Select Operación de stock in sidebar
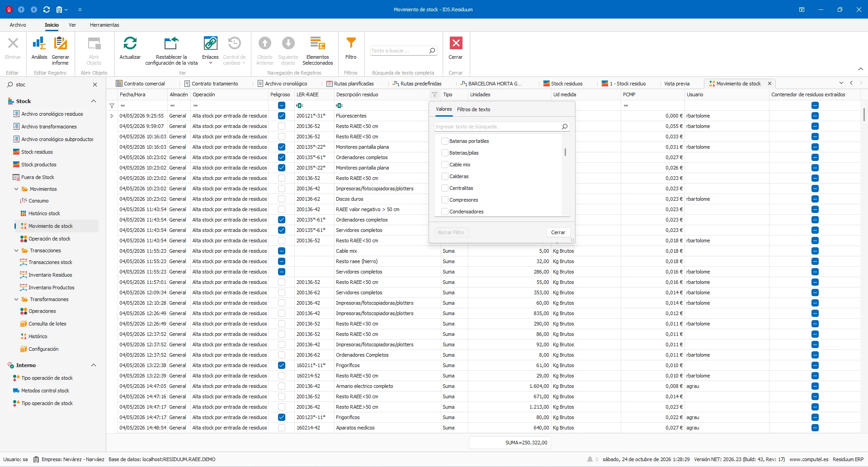This screenshot has width=868, height=467. coord(50,239)
